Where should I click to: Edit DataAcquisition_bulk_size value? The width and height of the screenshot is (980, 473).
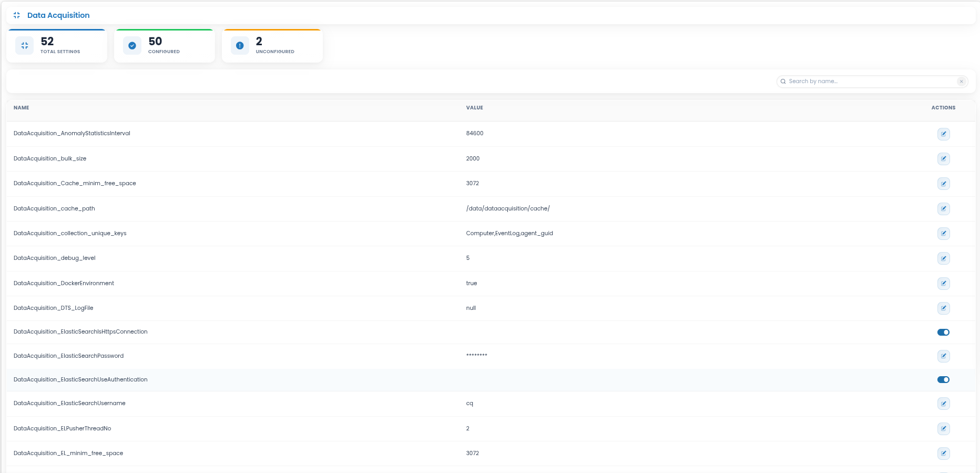943,158
